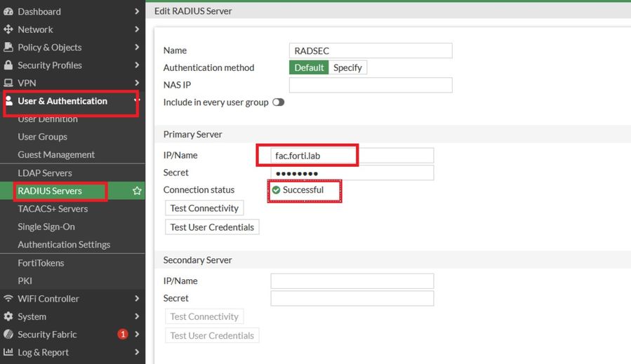This screenshot has height=364, width=631.
Task: Click the WiFi Controller signal icon
Action: [x=8, y=299]
